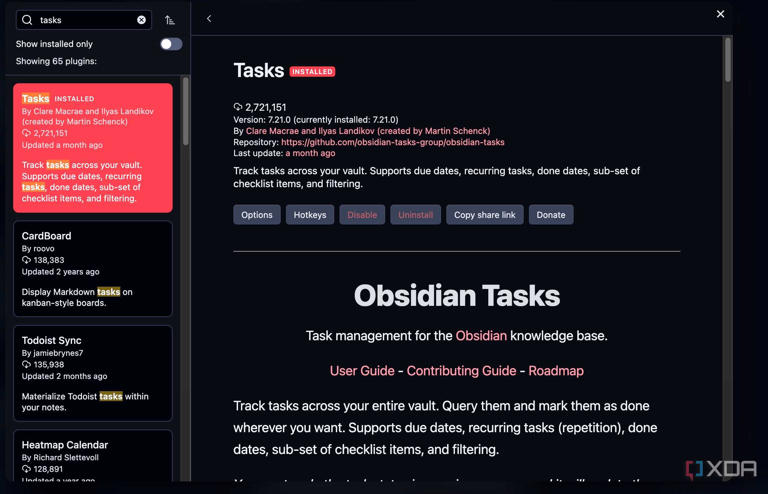
Task: Open Tasks plugin Options
Action: pos(257,215)
